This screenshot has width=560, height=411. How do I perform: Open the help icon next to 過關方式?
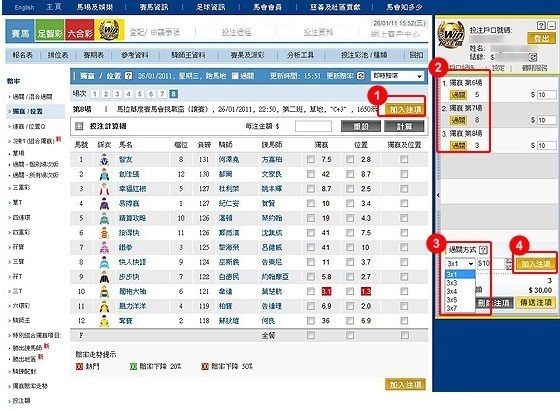point(483,250)
